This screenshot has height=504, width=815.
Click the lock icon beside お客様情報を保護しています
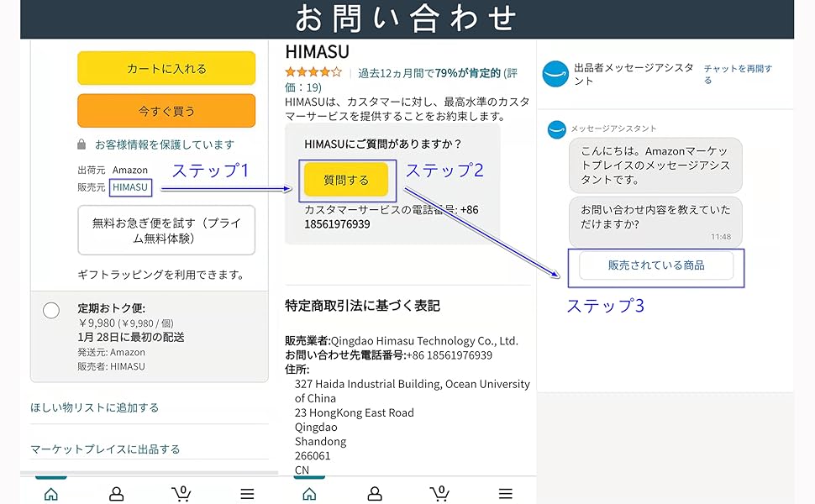[81, 144]
